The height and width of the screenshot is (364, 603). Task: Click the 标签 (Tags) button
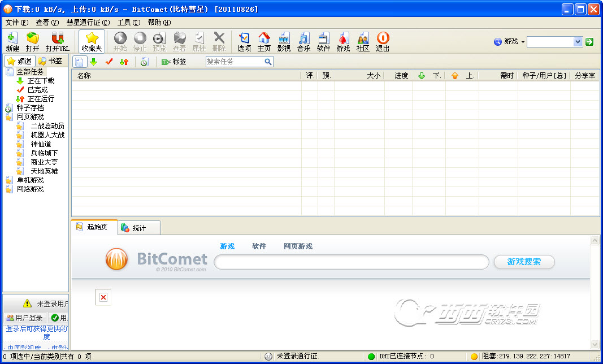coord(174,62)
